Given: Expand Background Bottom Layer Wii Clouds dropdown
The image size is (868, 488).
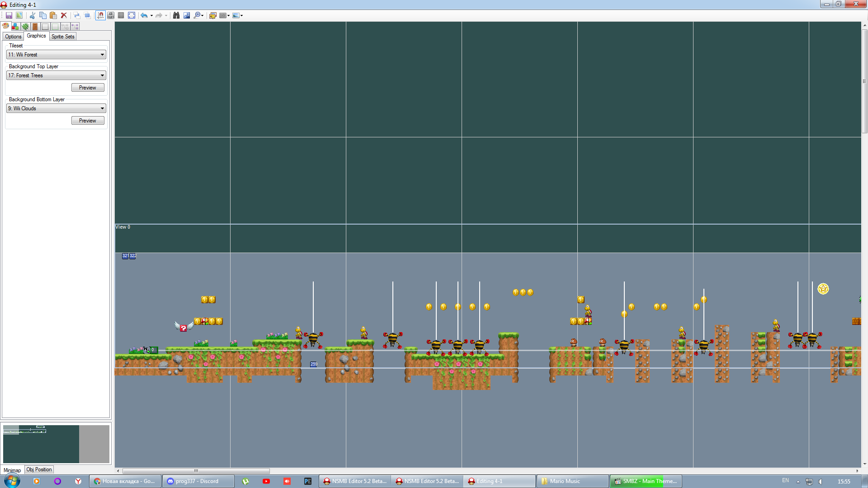Looking at the screenshot, I should 56,108.
